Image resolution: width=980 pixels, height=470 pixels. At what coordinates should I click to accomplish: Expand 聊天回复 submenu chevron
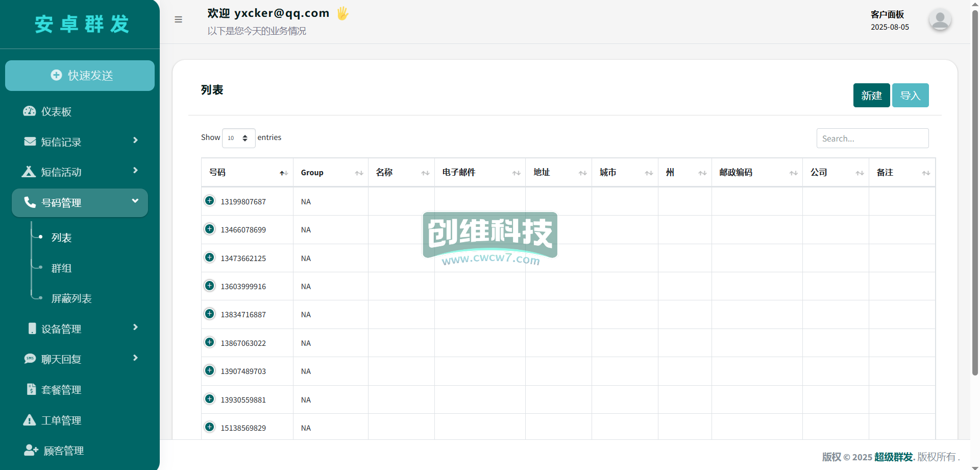click(x=135, y=358)
